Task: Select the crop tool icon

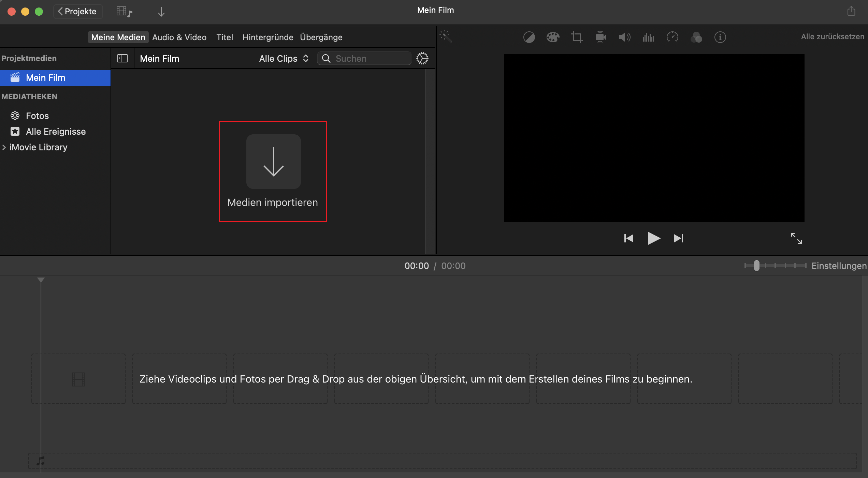Action: click(577, 37)
